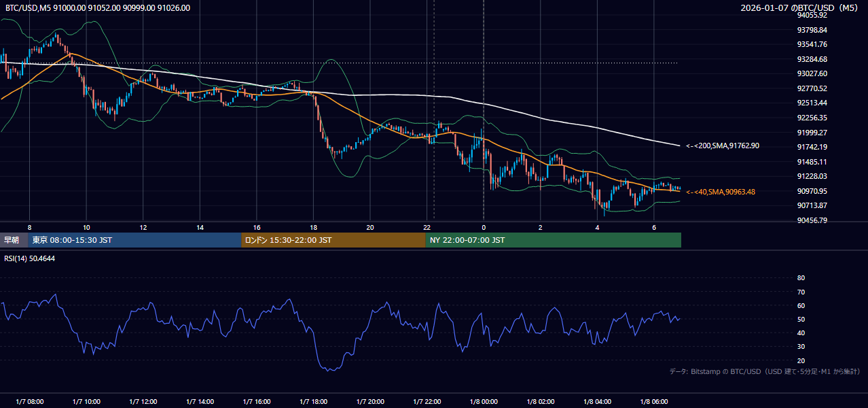Click price axis value 90970.95
Viewport: 868px width, 408px height.
point(812,191)
